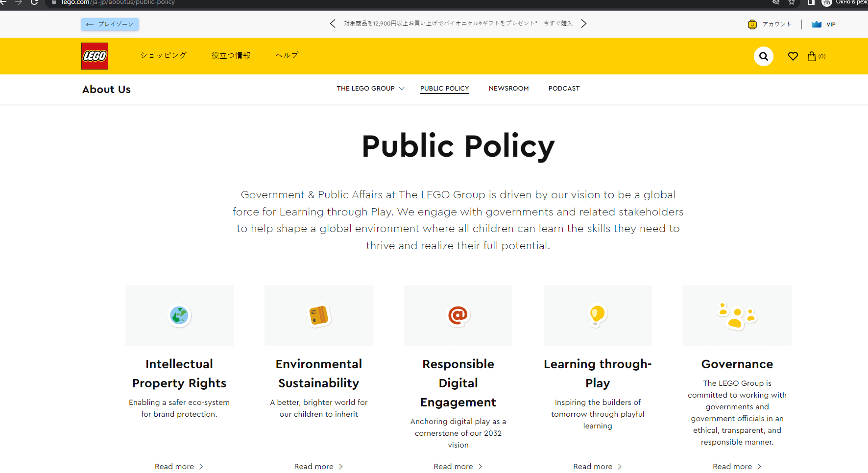
Task: Show previous promo banner message
Action: 333,24
